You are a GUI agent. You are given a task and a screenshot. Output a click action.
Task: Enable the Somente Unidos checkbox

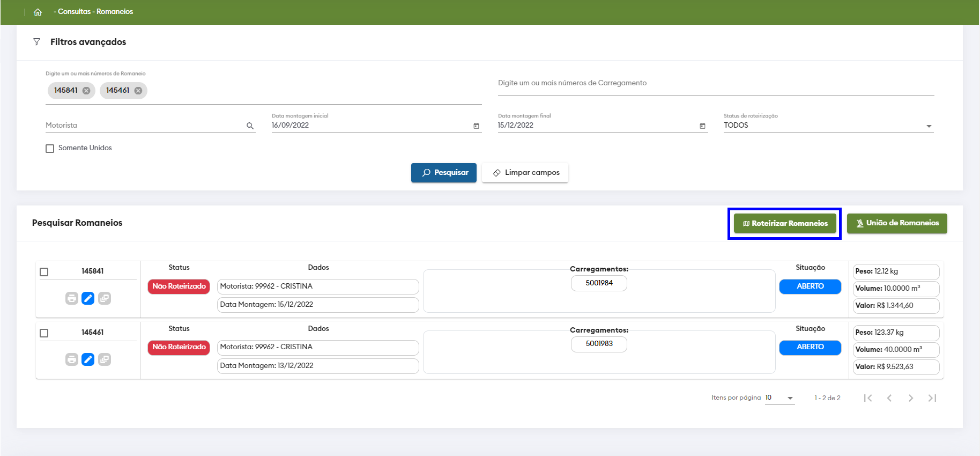(x=50, y=149)
